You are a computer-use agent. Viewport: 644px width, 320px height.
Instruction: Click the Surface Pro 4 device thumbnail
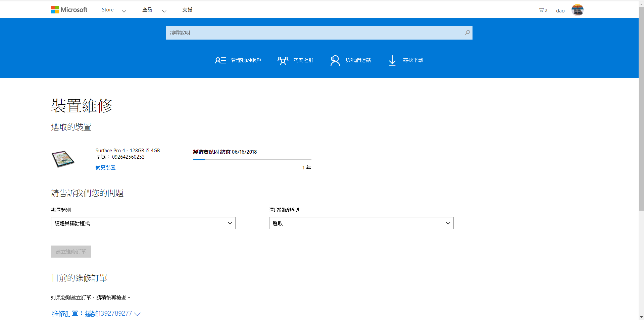point(63,159)
